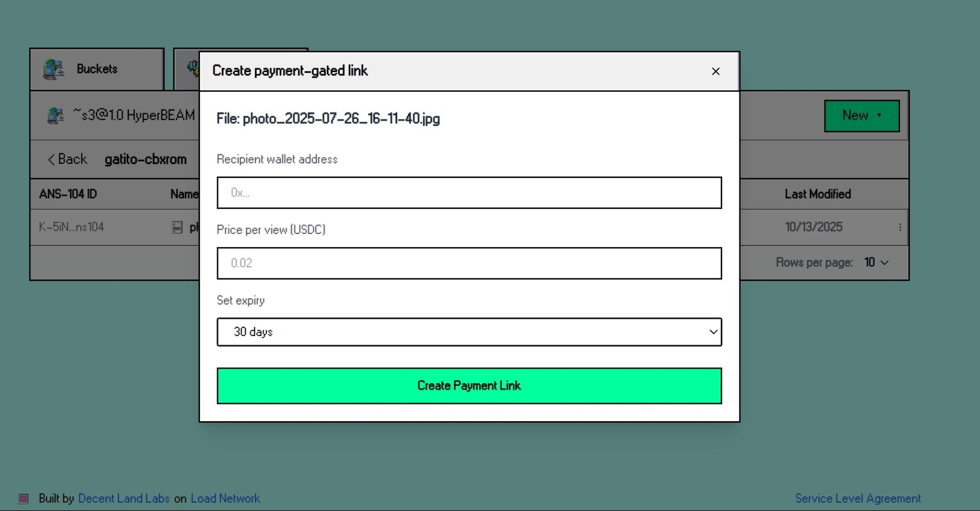980x511 pixels.
Task: Go Back to the bucket list
Action: (67, 159)
